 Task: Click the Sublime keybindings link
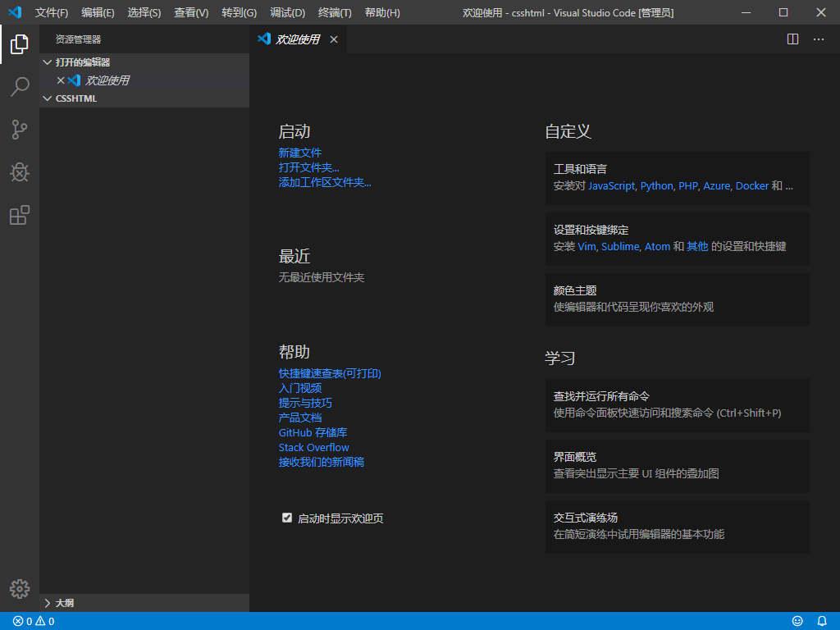[x=620, y=246]
